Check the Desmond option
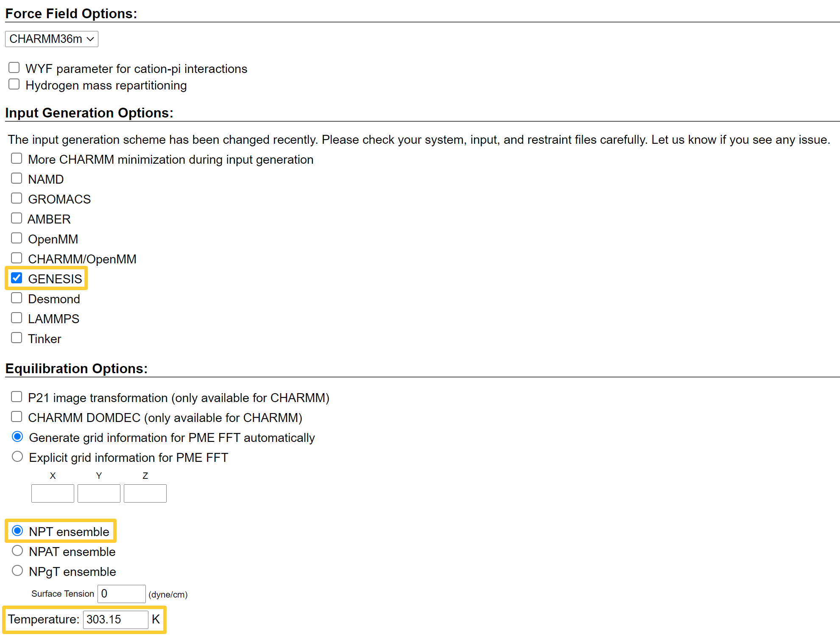This screenshot has width=840, height=637. (x=17, y=298)
